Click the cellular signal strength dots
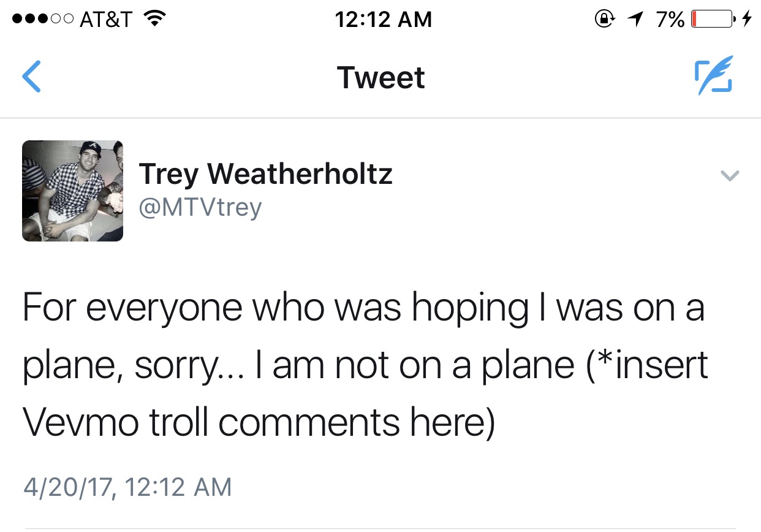 (x=44, y=20)
